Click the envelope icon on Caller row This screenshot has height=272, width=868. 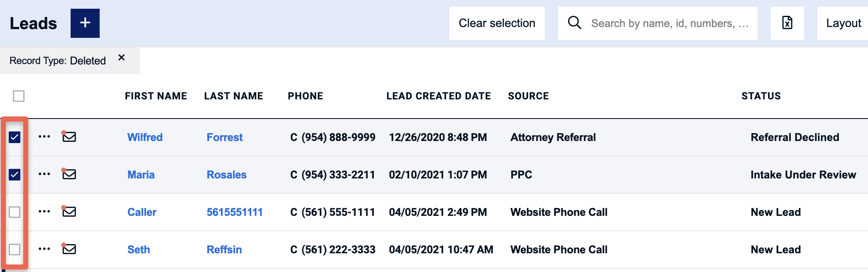(69, 211)
